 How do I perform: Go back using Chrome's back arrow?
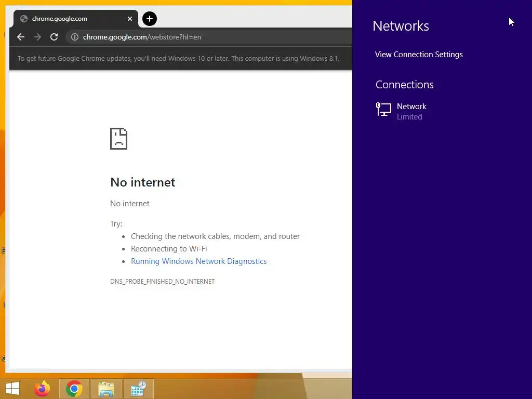[x=21, y=37]
